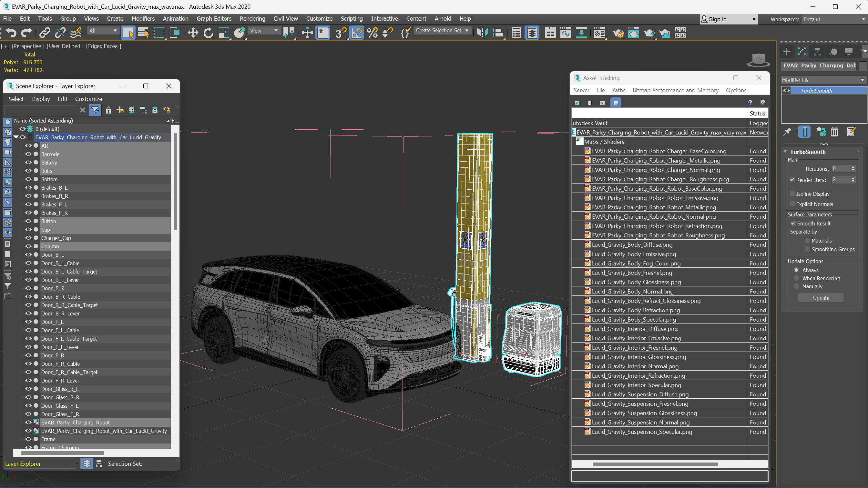Collapse TurboSmooth rollout
This screenshot has width=868, height=488.
(x=785, y=152)
